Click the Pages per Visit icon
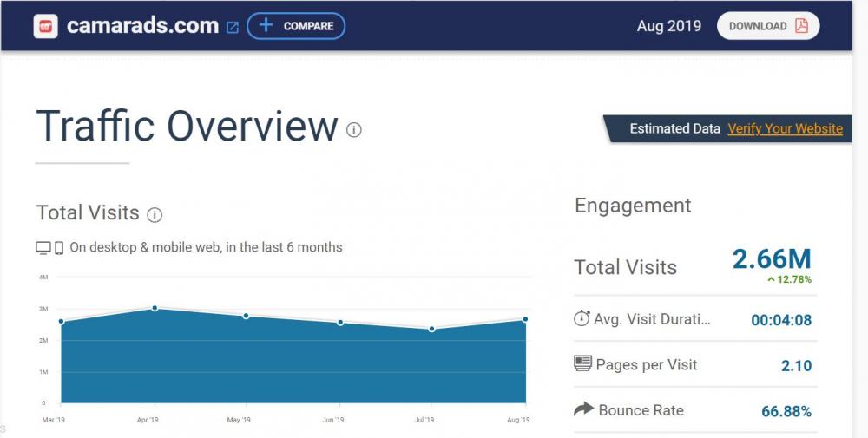Image resolution: width=868 pixels, height=438 pixels. 582,364
